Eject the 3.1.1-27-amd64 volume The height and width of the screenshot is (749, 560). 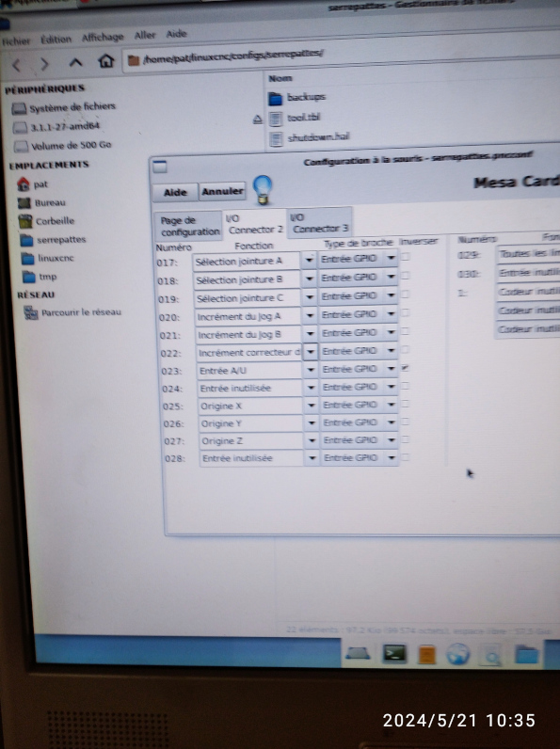click(257, 120)
